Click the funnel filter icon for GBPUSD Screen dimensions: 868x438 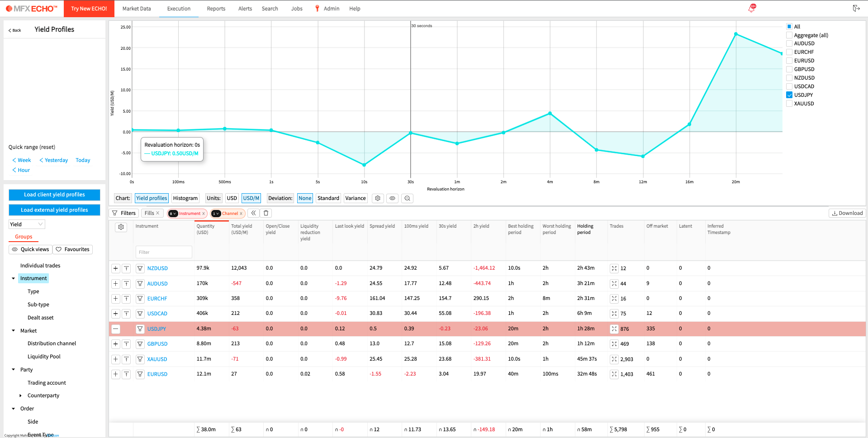tap(140, 344)
